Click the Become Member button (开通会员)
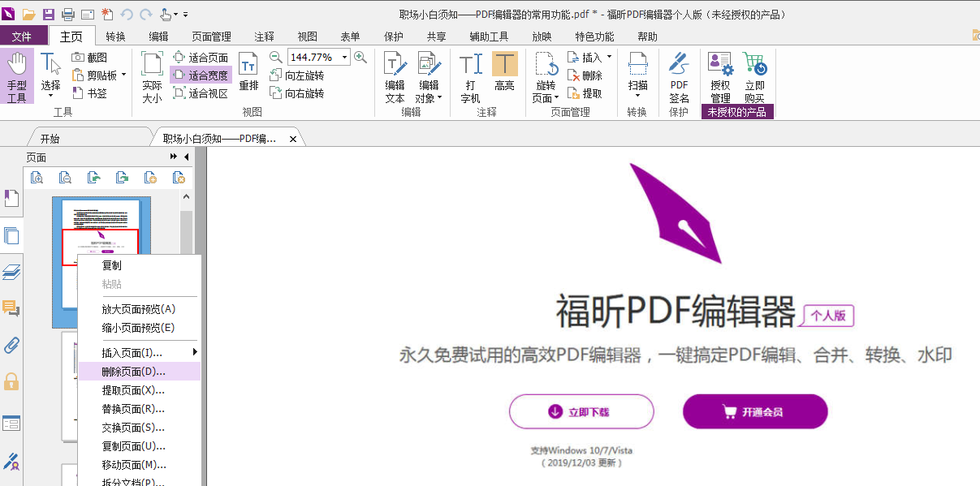 coord(755,412)
